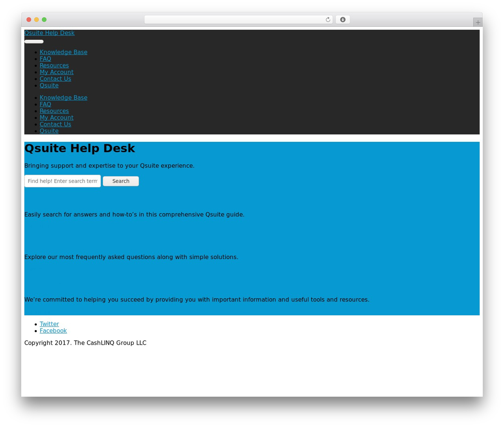Image resolution: width=504 pixels, height=427 pixels.
Task: Open Contact Us in the first menu
Action: pos(55,79)
